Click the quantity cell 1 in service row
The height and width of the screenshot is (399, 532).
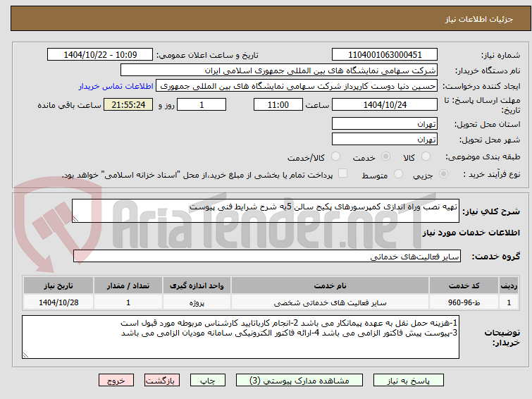[x=128, y=302]
